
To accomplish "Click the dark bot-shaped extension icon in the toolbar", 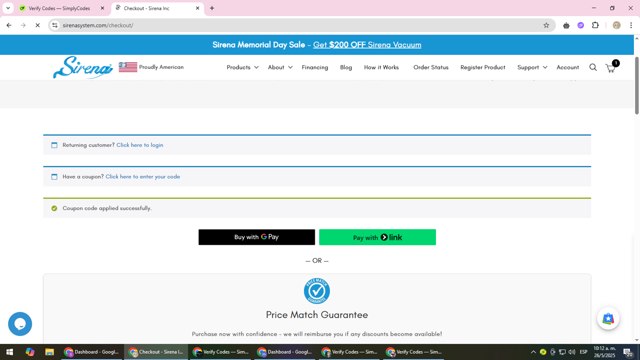I will (566, 25).
